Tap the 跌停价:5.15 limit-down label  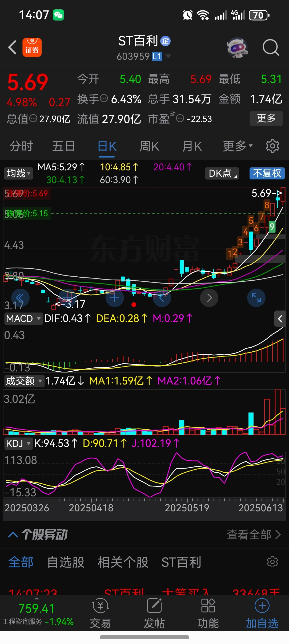pos(27,213)
